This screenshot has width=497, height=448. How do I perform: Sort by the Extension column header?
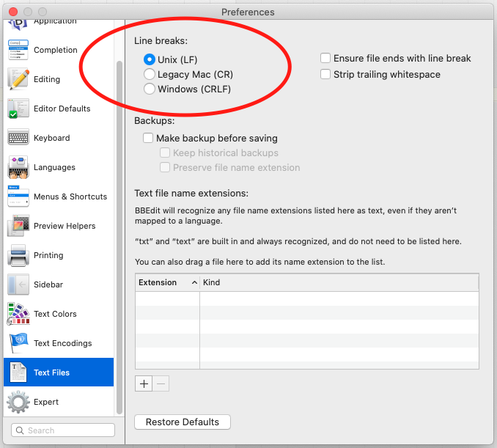[167, 282]
